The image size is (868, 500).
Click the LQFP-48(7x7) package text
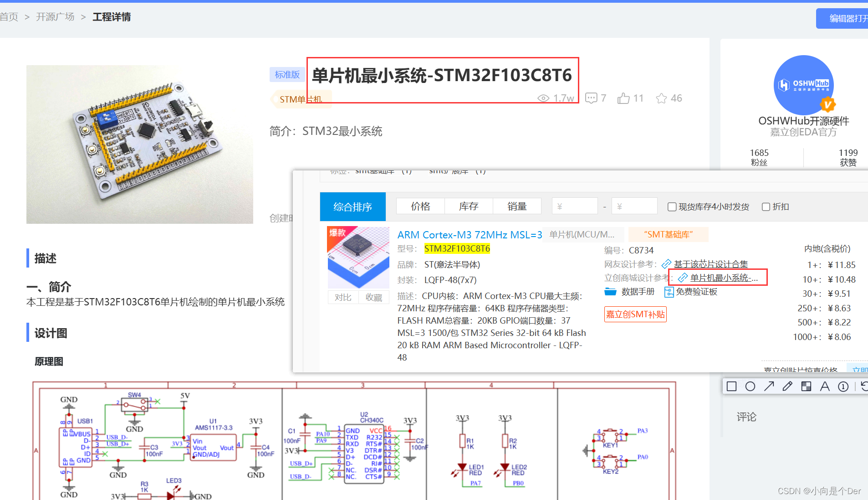tap(450, 280)
